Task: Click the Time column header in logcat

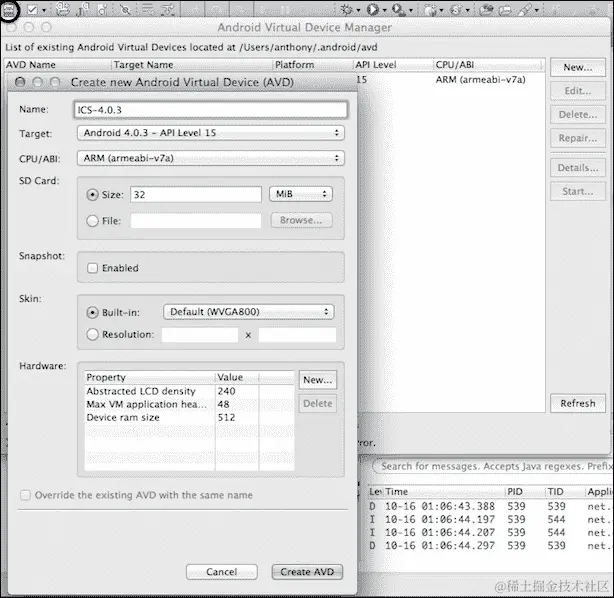Action: point(444,492)
